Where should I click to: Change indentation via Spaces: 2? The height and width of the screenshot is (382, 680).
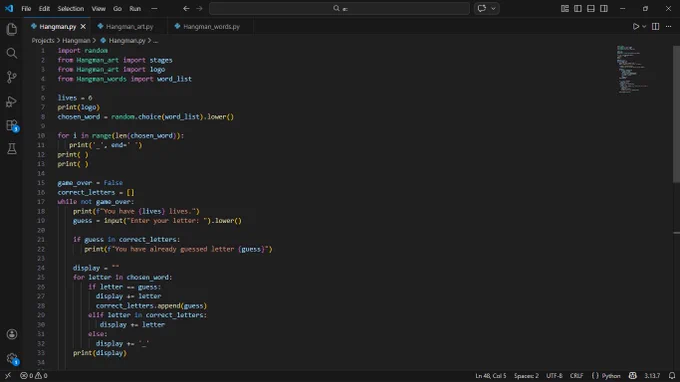[526, 375]
